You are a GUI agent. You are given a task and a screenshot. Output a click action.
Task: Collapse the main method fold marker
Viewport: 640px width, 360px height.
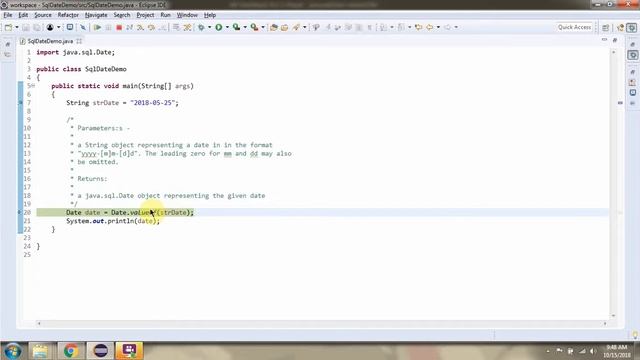pos(33,86)
